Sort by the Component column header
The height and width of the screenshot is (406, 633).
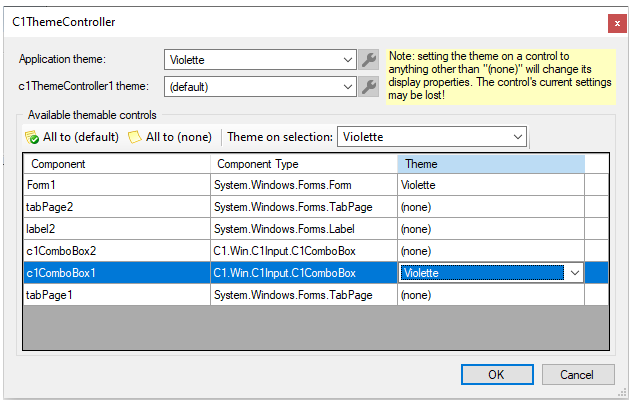point(116,163)
